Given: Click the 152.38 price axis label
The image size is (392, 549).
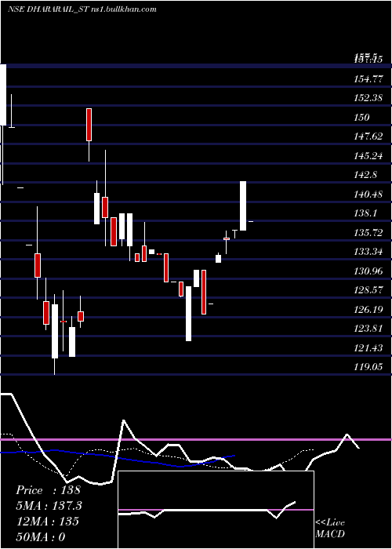Looking at the screenshot, I should pyautogui.click(x=368, y=98).
